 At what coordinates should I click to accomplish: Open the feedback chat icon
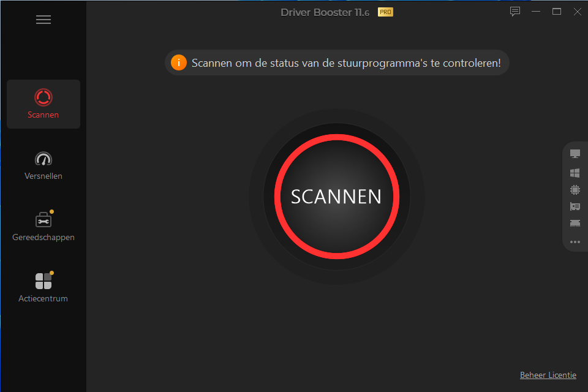pos(515,12)
